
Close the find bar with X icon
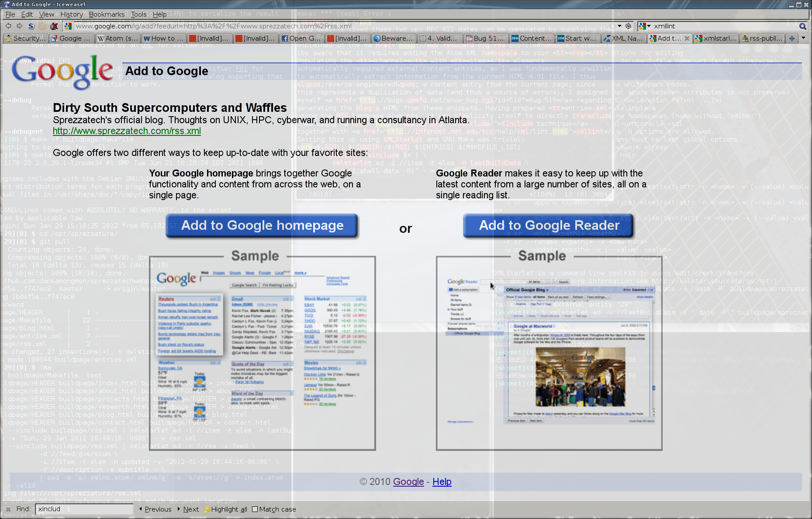tap(8, 509)
